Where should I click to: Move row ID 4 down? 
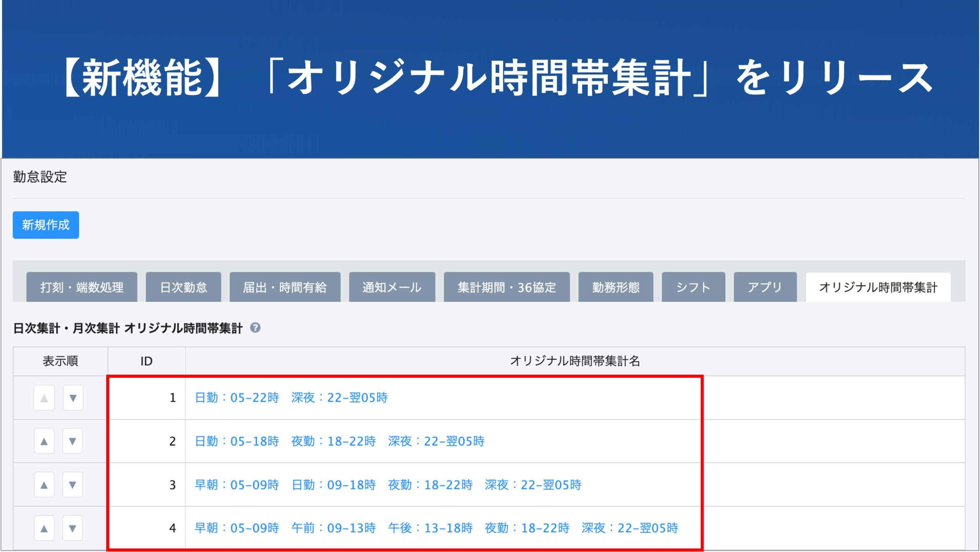(x=73, y=528)
